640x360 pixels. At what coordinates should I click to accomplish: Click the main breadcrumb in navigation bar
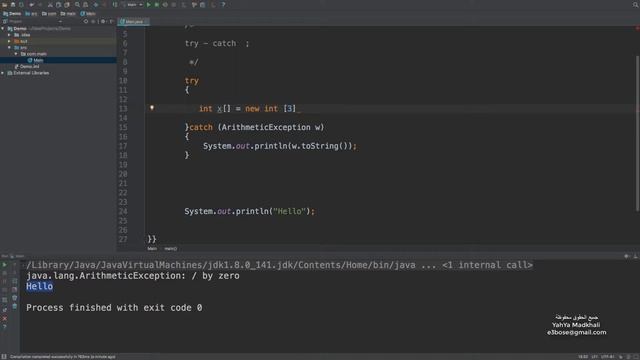(x=68, y=13)
